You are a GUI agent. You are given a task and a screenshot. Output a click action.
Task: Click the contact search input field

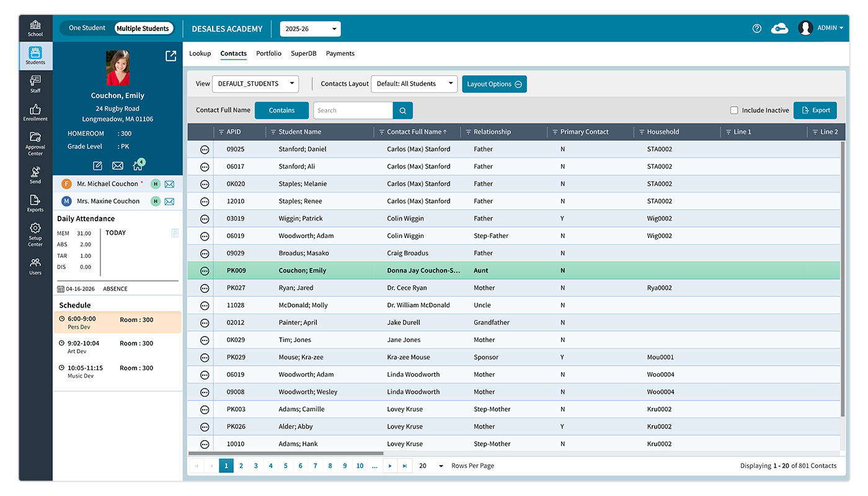click(x=353, y=110)
